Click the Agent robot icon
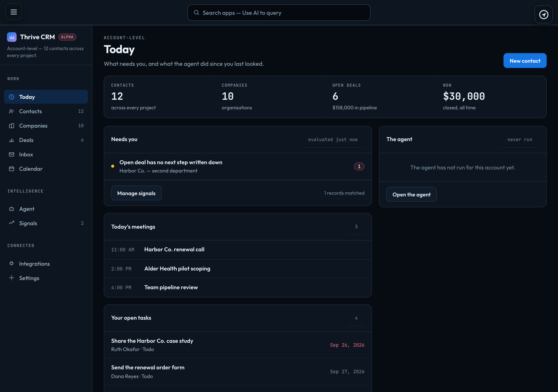 (11, 209)
